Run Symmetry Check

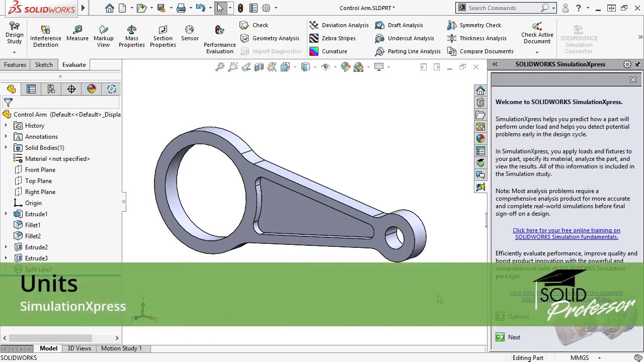click(x=474, y=25)
